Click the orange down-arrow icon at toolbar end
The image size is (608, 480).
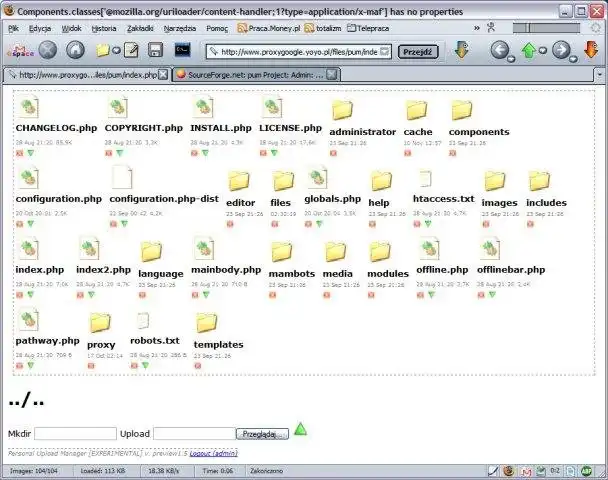click(x=591, y=50)
